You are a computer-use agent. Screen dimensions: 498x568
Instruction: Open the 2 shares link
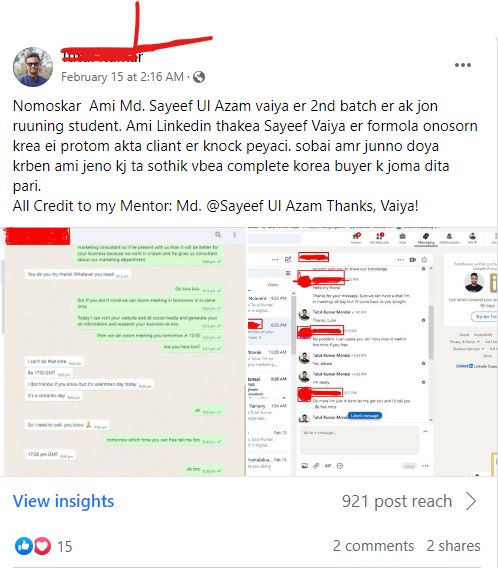(453, 546)
